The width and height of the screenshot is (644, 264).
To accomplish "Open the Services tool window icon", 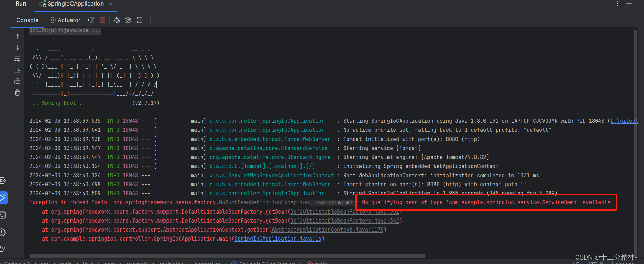I will [2, 180].
